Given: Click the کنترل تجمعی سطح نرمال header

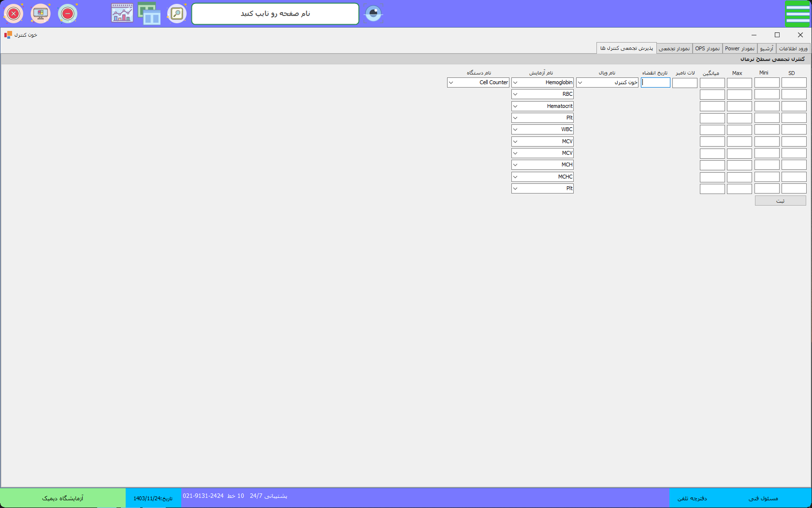Looking at the screenshot, I should (772, 59).
